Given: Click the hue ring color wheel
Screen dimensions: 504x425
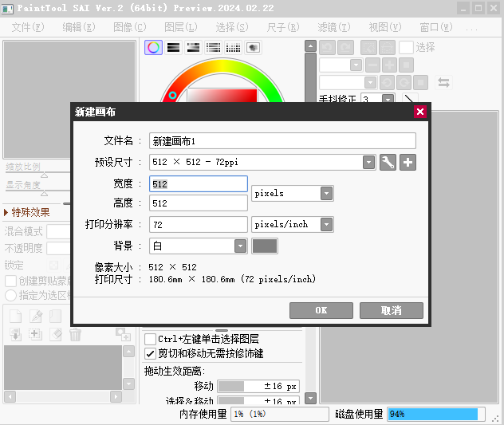Looking at the screenshot, I should click(x=222, y=66).
